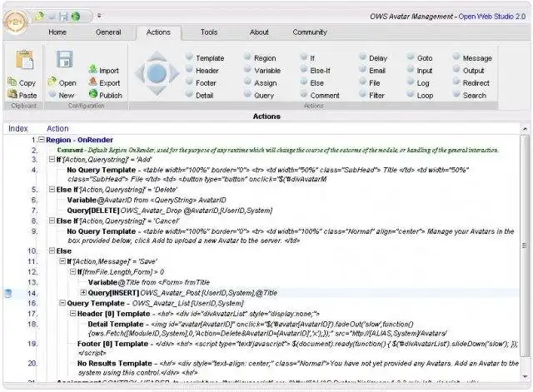Collapse the If Action = 'Add' node

pyautogui.click(x=52, y=159)
